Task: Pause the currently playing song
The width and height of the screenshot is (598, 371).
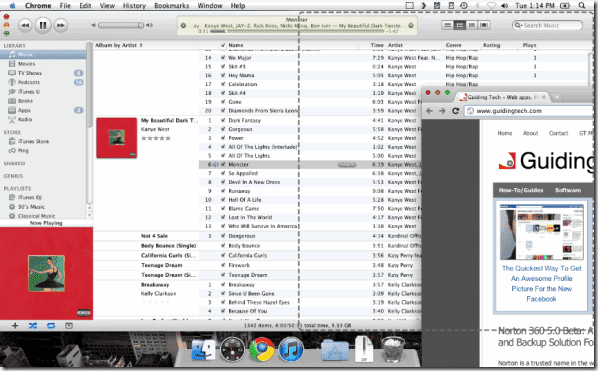Action: (43, 25)
